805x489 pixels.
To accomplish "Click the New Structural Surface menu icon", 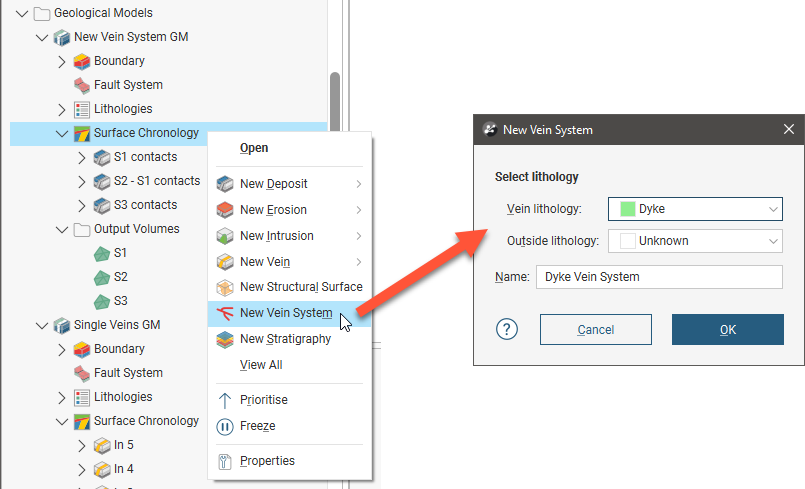I will tap(225, 288).
